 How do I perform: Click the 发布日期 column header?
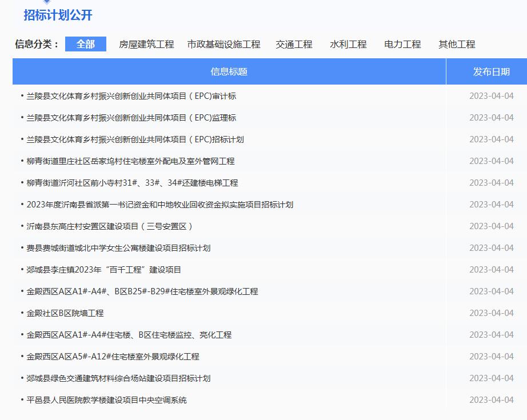coord(486,71)
